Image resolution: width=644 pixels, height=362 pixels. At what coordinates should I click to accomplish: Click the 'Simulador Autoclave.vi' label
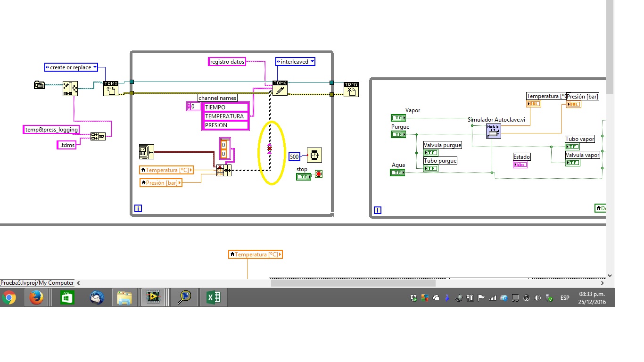pyautogui.click(x=496, y=120)
